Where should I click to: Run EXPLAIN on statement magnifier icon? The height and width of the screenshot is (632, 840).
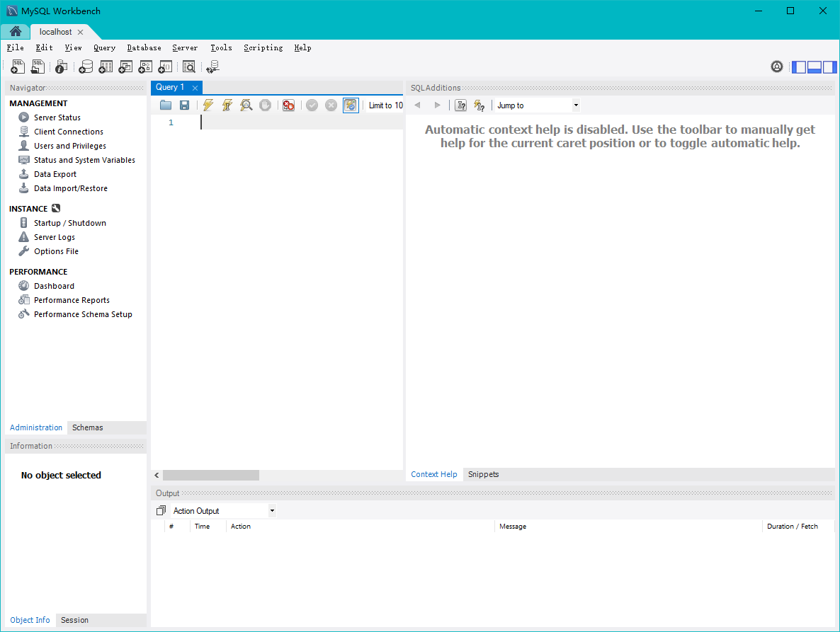click(246, 105)
